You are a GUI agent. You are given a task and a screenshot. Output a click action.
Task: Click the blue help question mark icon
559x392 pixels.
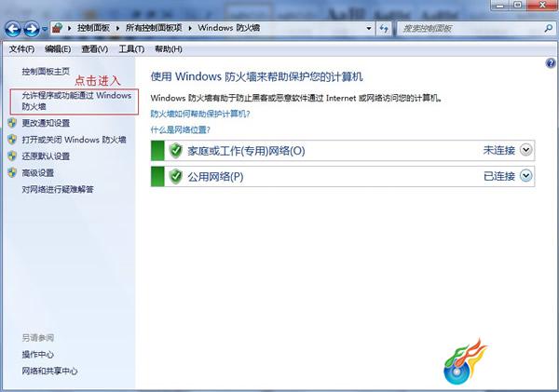pos(551,63)
